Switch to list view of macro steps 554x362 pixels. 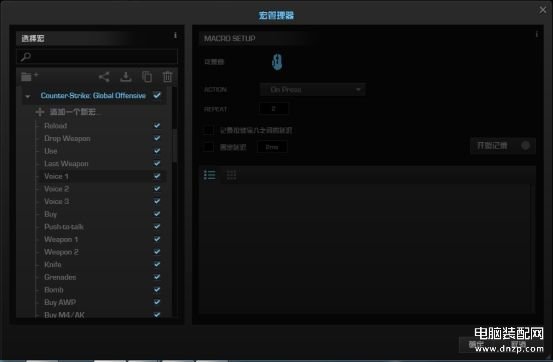point(210,175)
